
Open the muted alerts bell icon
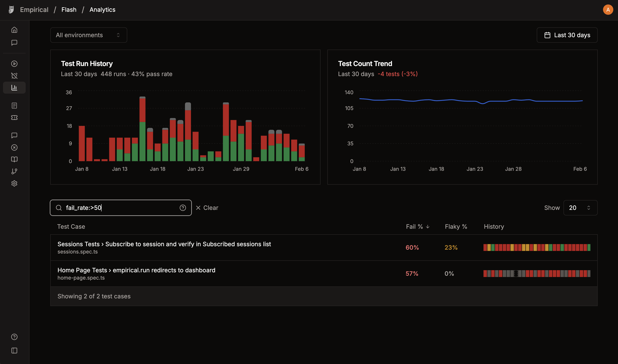14,75
